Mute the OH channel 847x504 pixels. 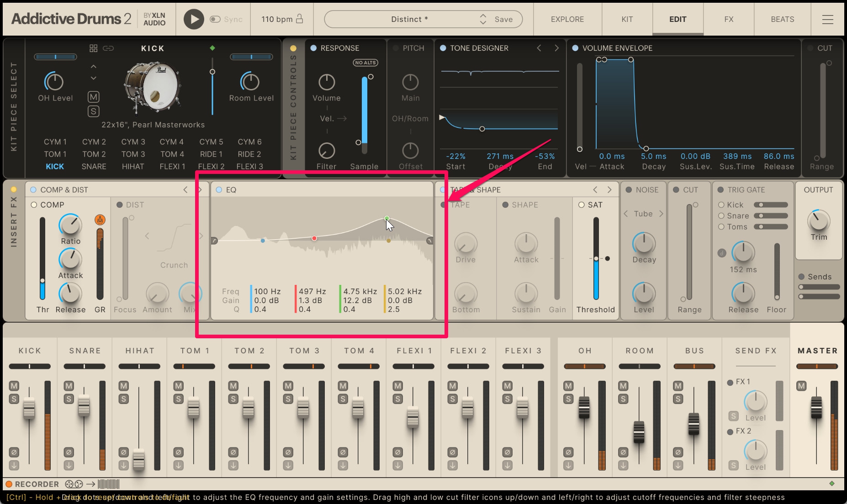pos(568,386)
